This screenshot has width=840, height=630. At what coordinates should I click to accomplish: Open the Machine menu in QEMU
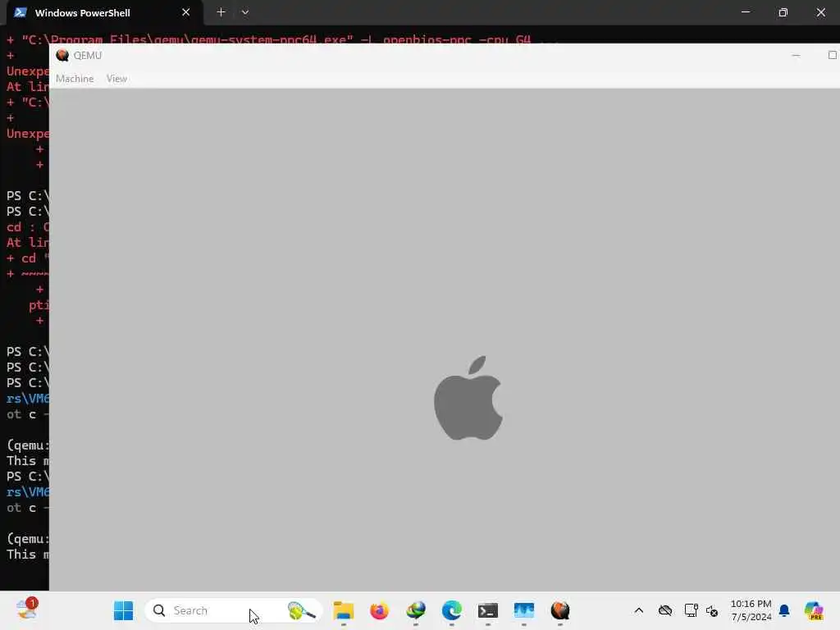pyautogui.click(x=75, y=79)
